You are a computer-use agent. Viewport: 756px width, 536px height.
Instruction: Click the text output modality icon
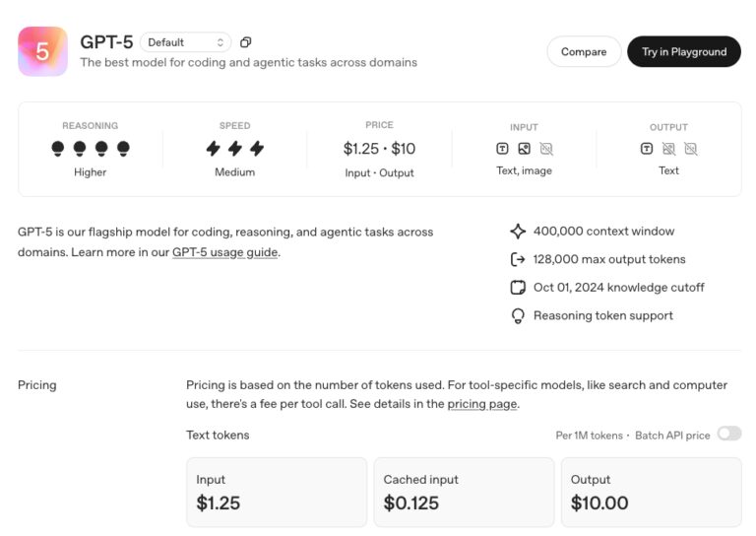pyautogui.click(x=646, y=149)
